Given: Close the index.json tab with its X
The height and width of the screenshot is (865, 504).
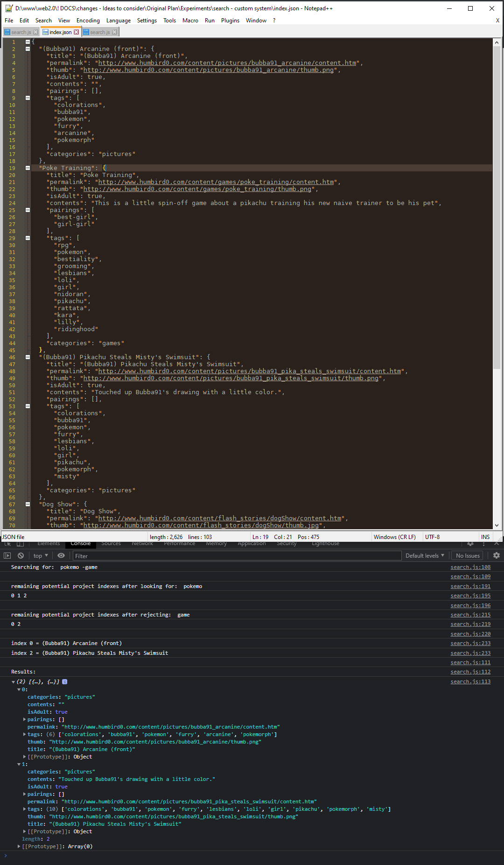Looking at the screenshot, I should point(77,32).
